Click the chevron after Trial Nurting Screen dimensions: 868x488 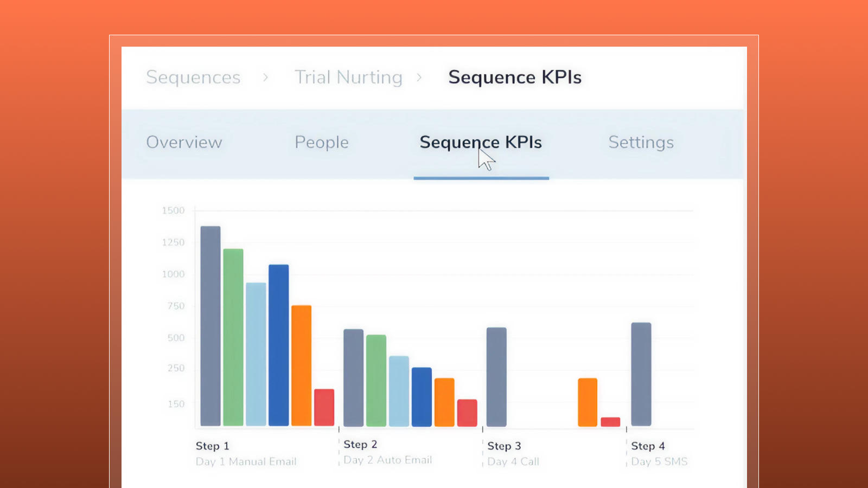click(420, 77)
